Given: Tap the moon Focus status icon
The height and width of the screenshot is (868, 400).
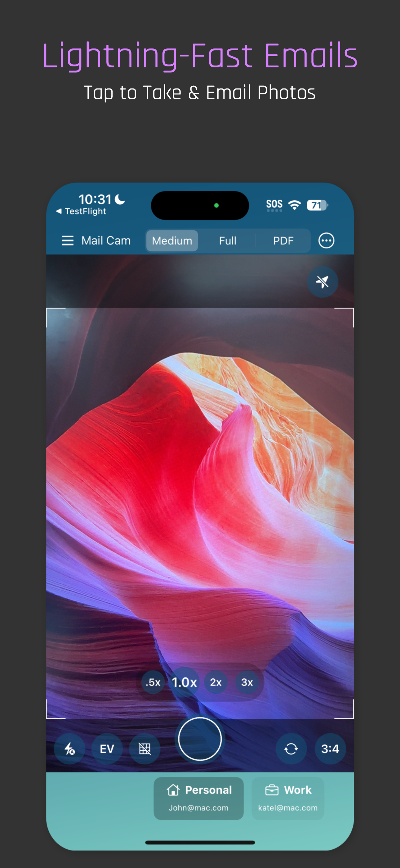Looking at the screenshot, I should point(119,199).
